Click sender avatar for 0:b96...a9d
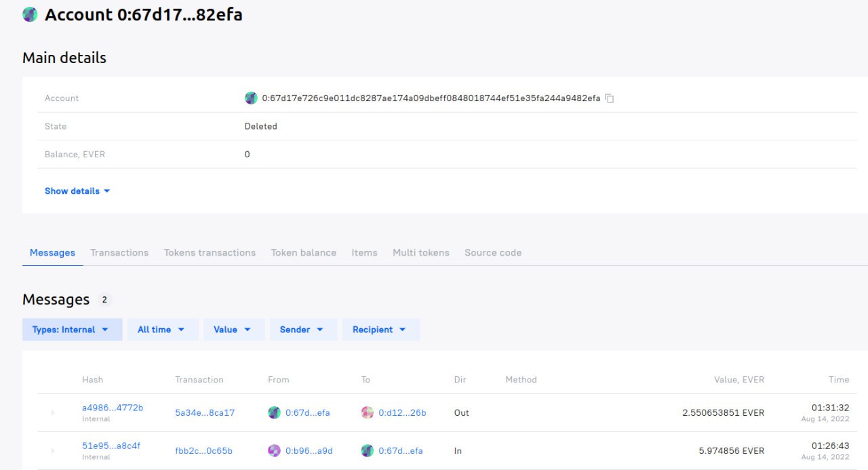Viewport: 868px width, 470px height. tap(274, 450)
